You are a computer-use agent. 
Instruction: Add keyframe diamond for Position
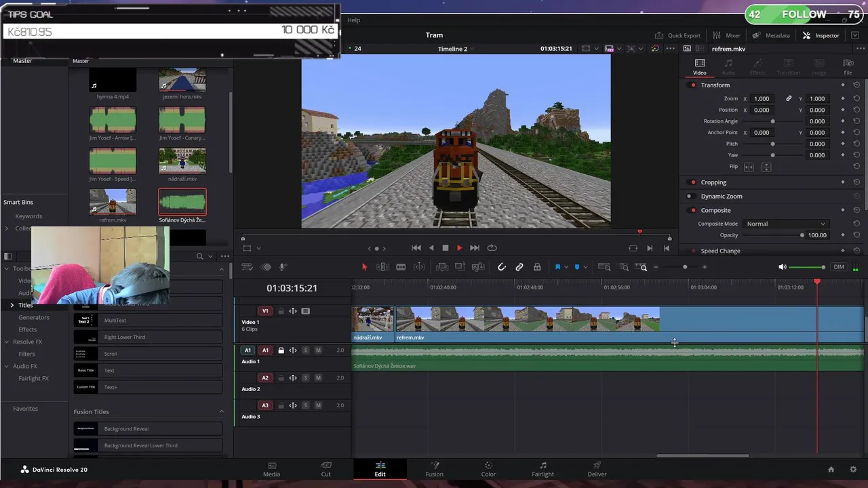[x=843, y=110]
